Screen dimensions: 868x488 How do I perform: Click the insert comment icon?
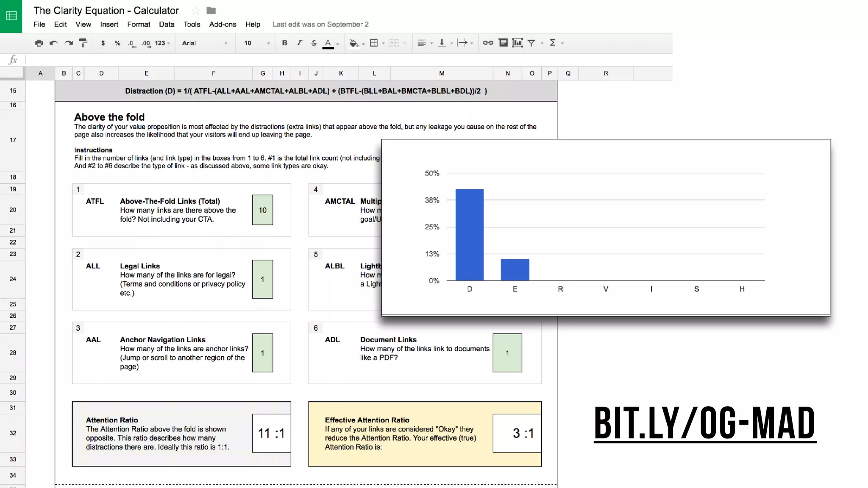(503, 43)
